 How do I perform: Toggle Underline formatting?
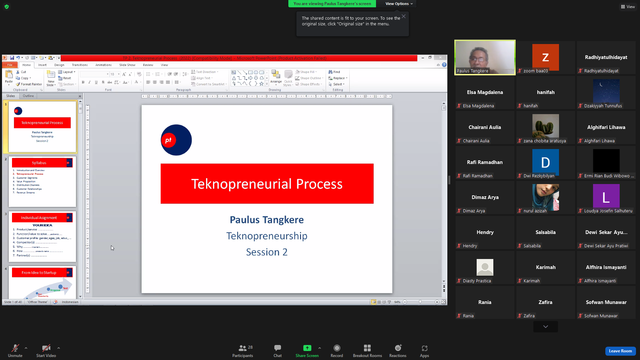coord(96,82)
